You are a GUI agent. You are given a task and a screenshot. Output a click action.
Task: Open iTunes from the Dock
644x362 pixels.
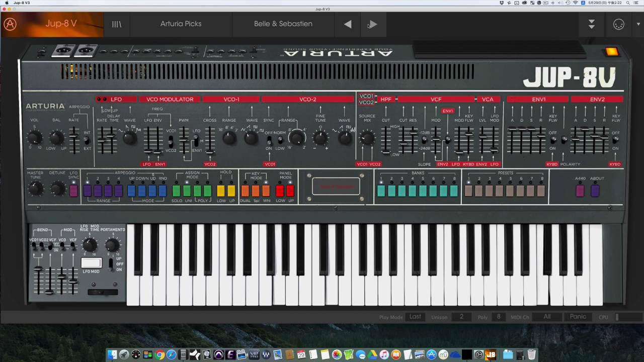pos(384,354)
